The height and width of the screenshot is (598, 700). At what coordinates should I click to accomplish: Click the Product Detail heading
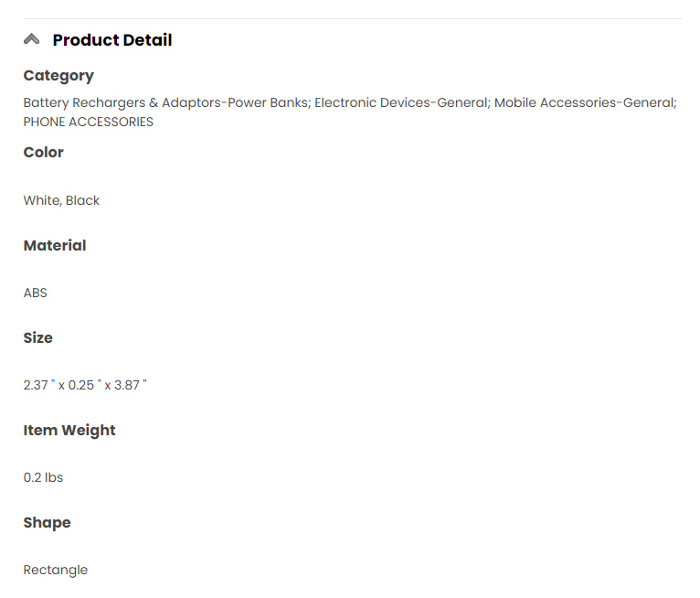tap(111, 40)
